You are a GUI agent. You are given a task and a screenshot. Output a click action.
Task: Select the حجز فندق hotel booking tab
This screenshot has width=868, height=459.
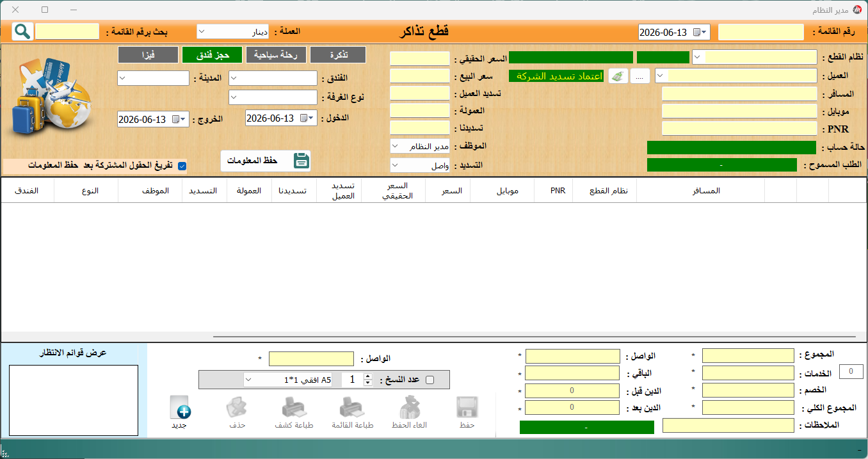(212, 55)
